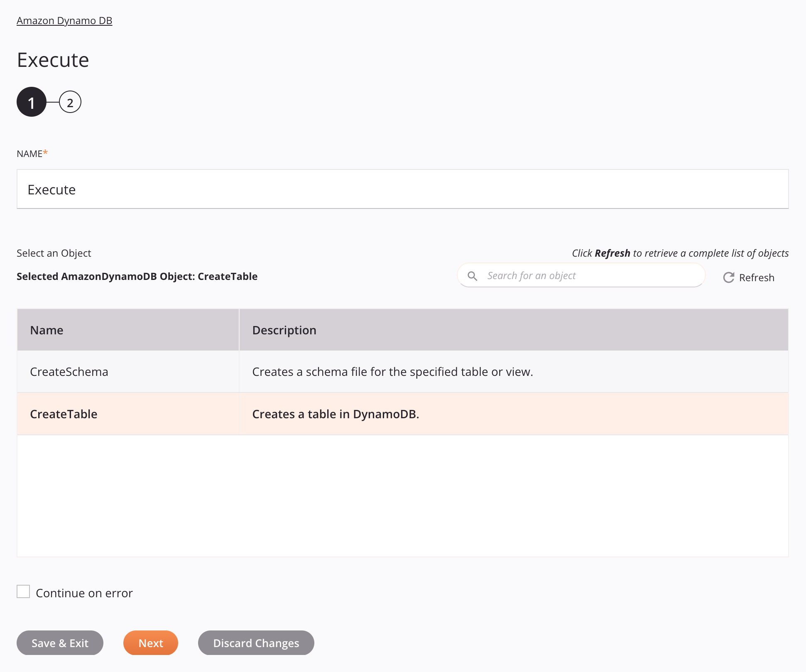Toggle the Continue on error checkbox
Viewport: 806px width, 672px height.
23,592
